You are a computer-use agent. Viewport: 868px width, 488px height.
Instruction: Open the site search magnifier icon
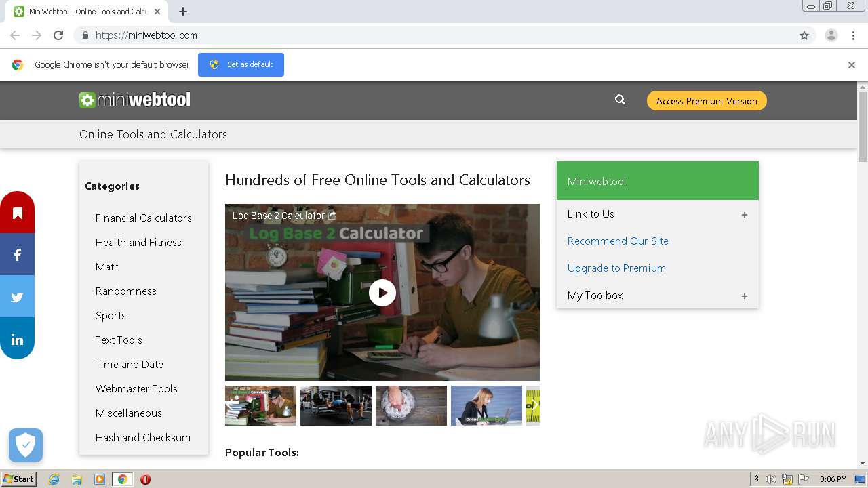click(x=620, y=100)
